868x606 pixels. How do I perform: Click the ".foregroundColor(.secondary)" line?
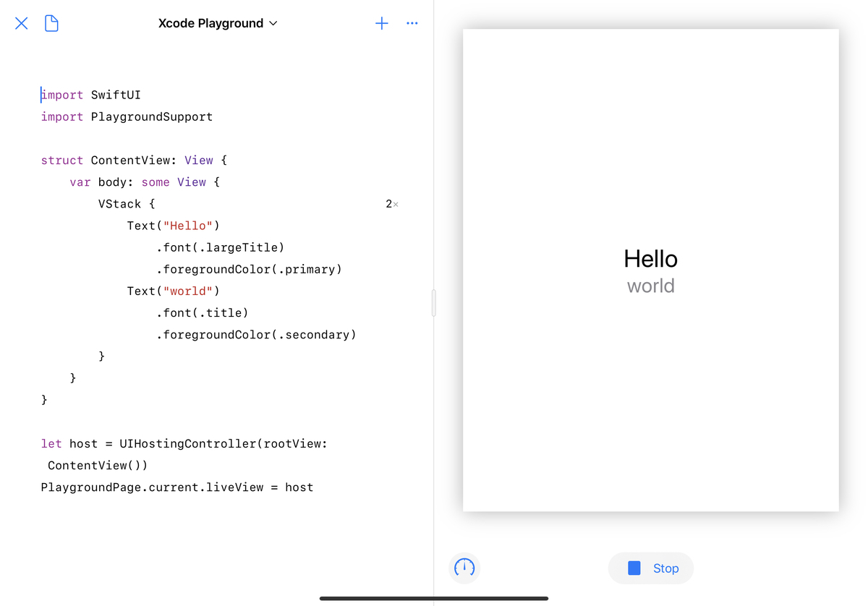(256, 334)
